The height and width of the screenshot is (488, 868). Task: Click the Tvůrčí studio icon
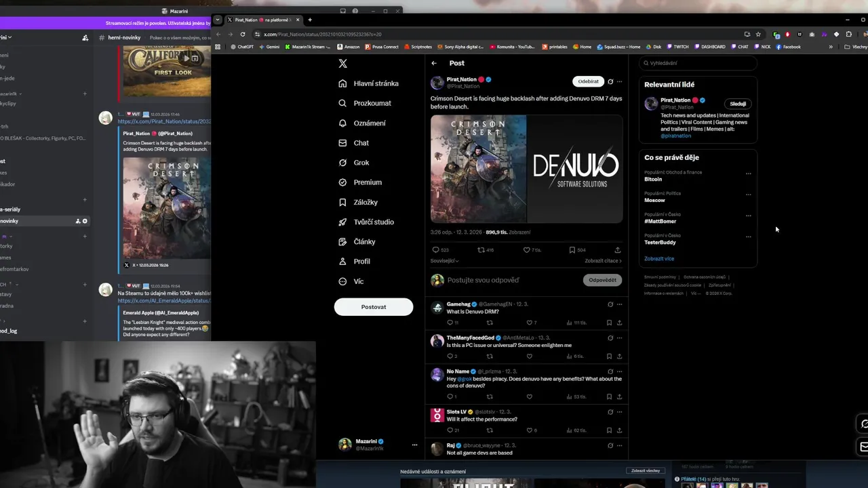[342, 222]
